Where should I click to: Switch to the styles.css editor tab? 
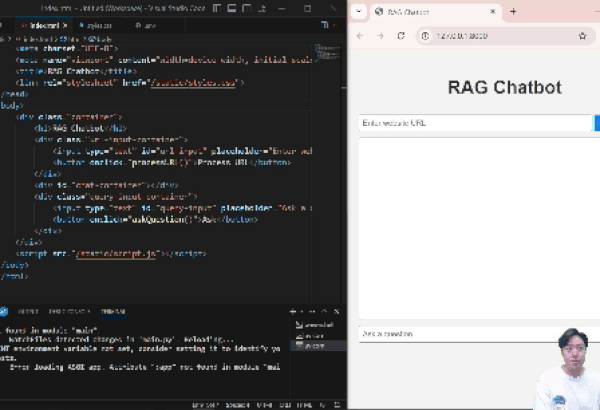[97, 24]
